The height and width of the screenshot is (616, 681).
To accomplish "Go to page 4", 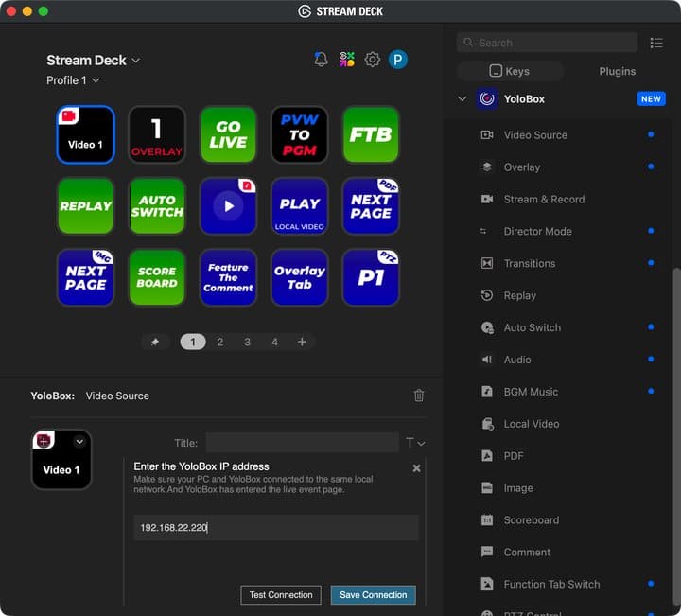I will (274, 342).
